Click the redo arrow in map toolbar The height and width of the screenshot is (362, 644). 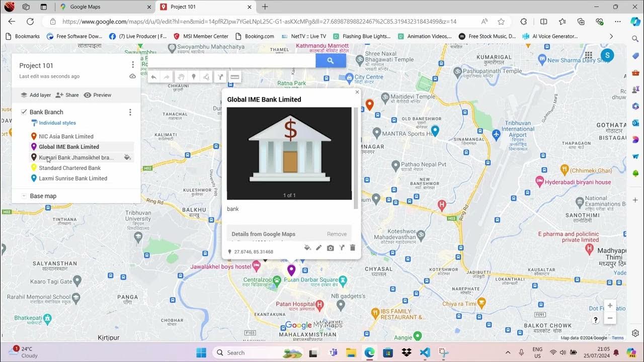click(x=167, y=77)
